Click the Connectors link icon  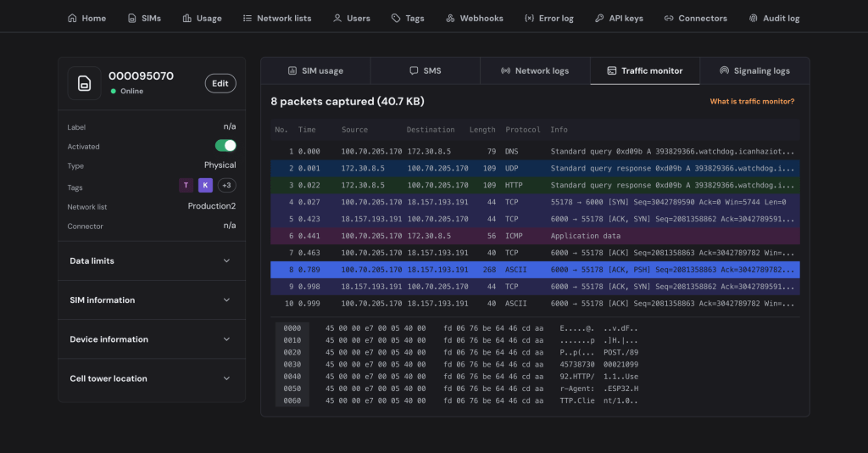(x=669, y=19)
